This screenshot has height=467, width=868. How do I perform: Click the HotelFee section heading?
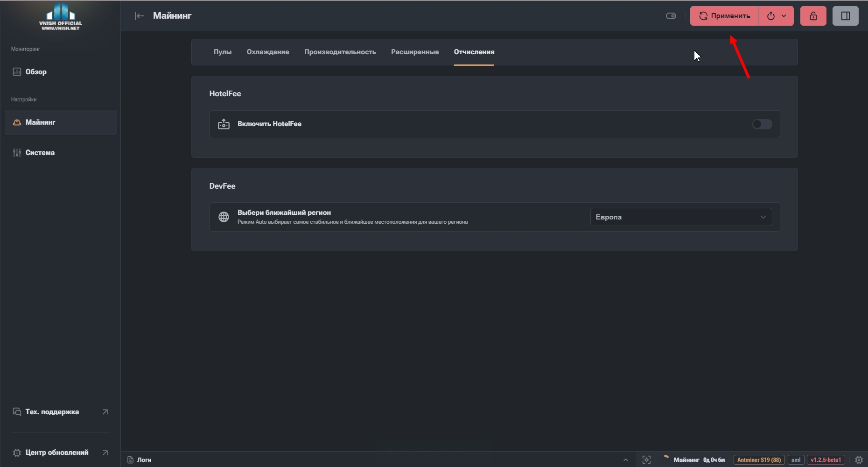(225, 93)
